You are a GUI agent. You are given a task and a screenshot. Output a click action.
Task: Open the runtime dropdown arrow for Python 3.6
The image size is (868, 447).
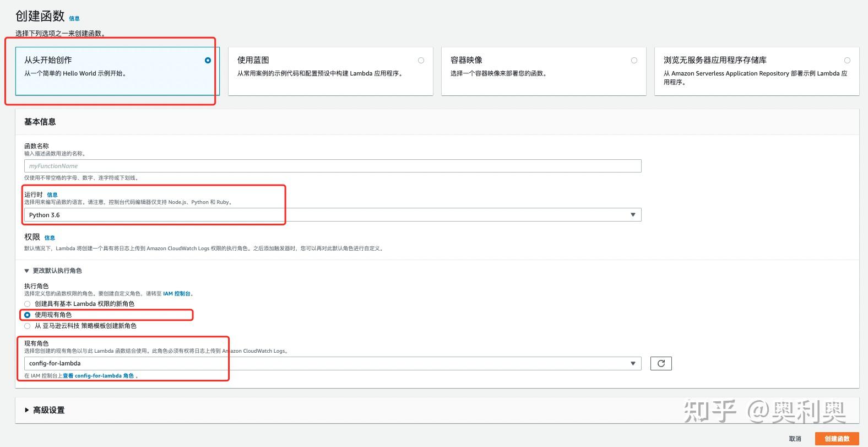(633, 214)
